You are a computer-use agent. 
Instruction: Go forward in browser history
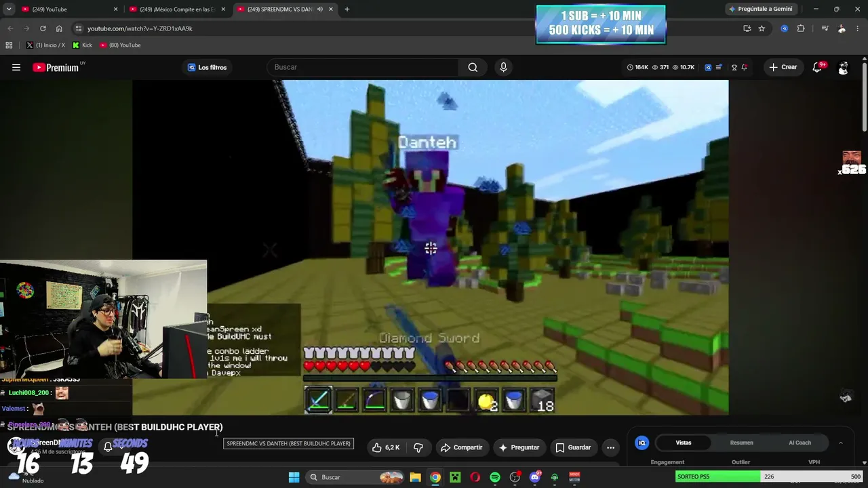pos(26,28)
